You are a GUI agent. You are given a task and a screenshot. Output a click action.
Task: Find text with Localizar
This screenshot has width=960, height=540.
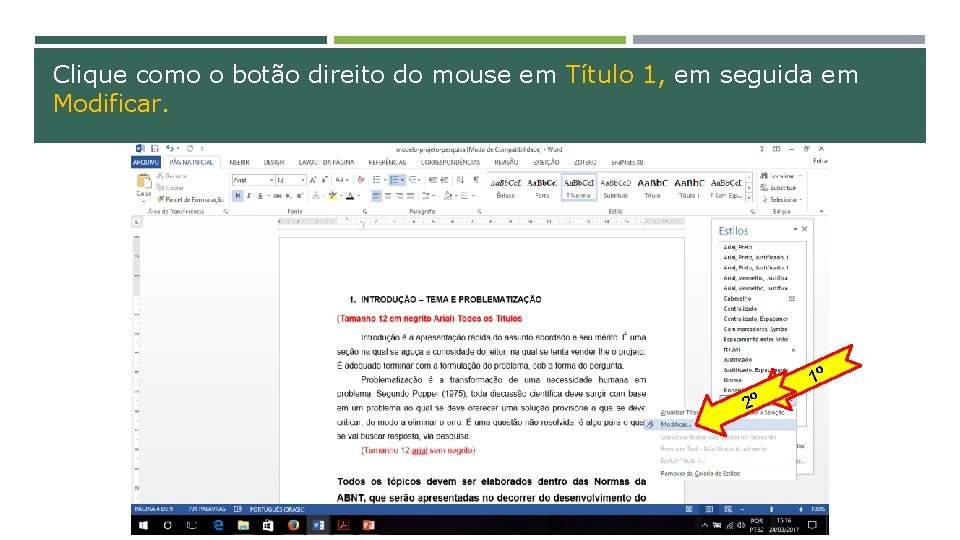pyautogui.click(x=781, y=176)
